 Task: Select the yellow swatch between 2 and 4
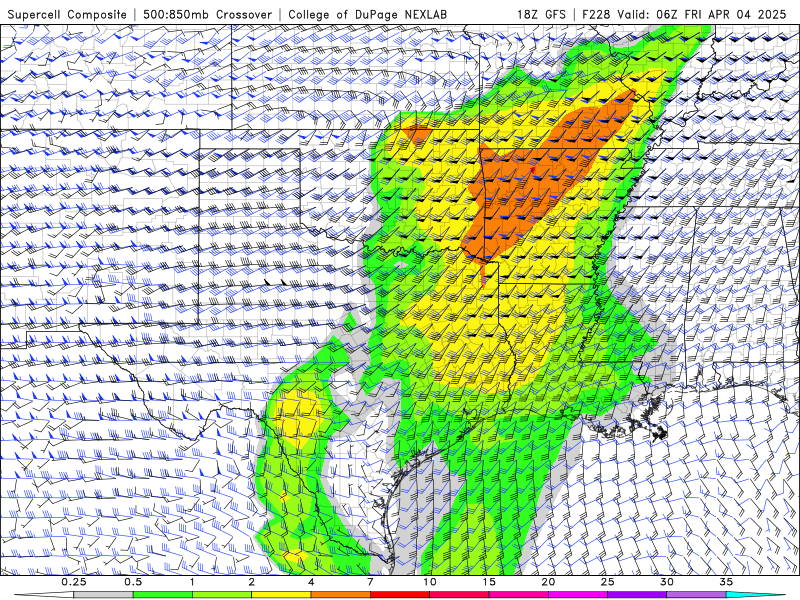tap(281, 595)
